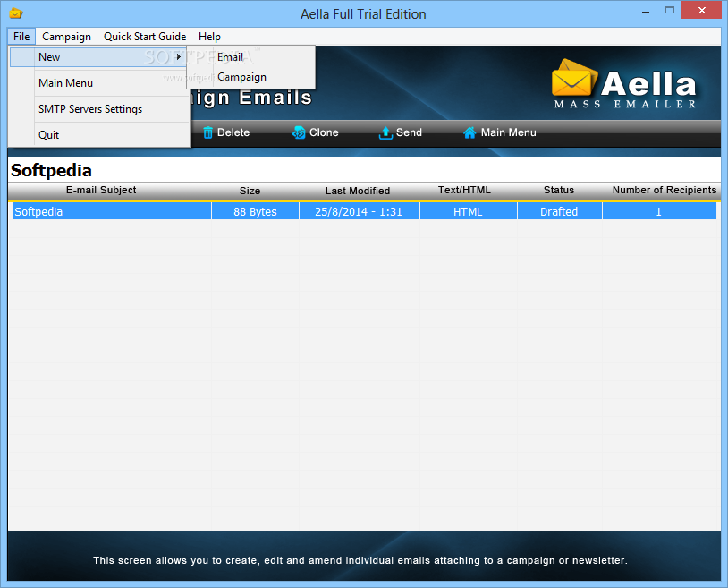This screenshot has height=588, width=728.
Task: Click the HTML format cell
Action: point(468,211)
